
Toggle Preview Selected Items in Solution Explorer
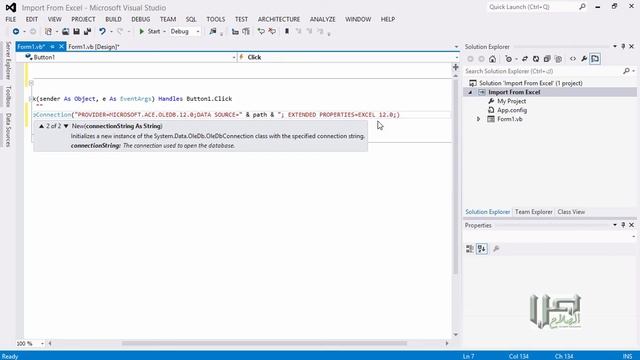[595, 59]
